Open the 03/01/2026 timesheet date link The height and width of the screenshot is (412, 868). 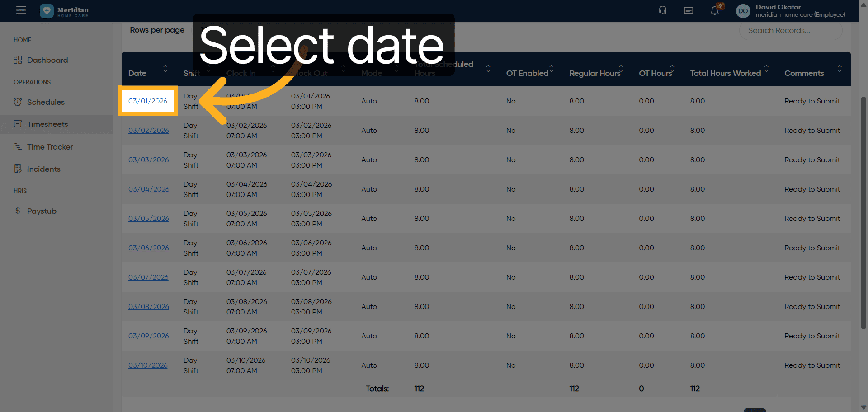point(148,101)
